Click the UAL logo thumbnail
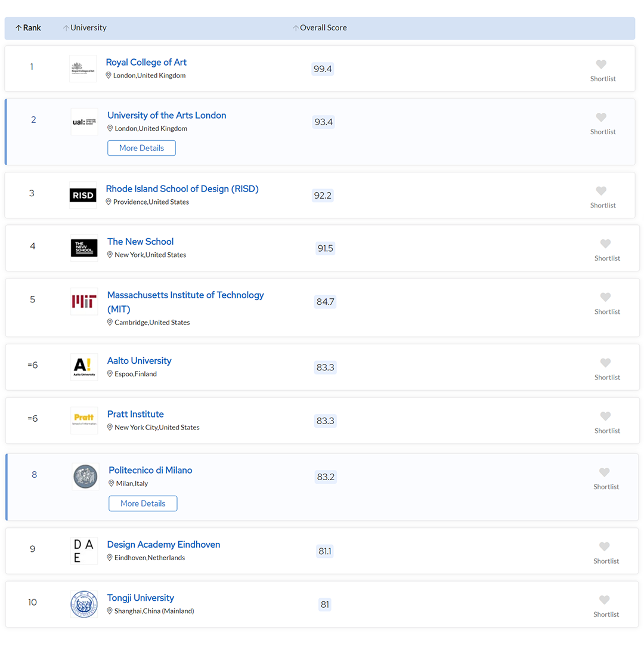 click(84, 122)
